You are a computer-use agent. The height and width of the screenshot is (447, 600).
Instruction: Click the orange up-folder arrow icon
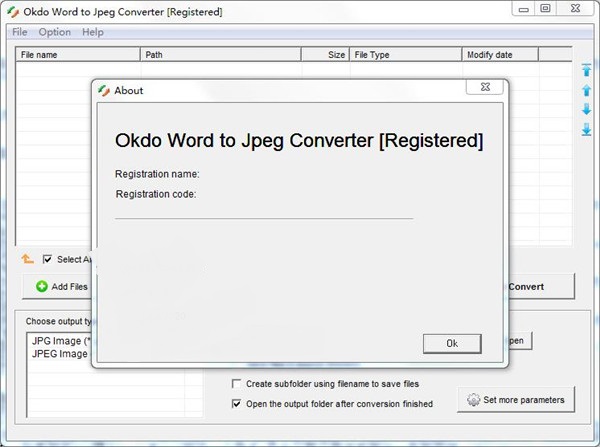pyautogui.click(x=28, y=259)
